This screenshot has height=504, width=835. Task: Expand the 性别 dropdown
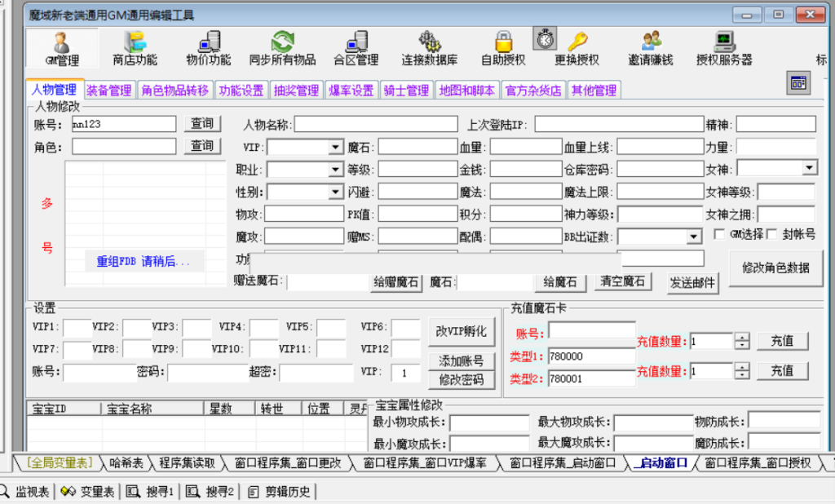(x=335, y=192)
